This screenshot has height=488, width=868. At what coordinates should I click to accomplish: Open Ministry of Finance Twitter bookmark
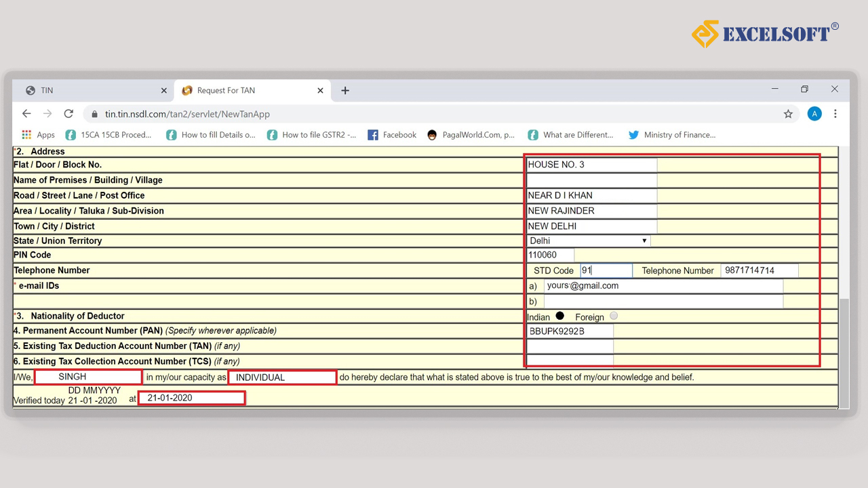[x=671, y=135]
